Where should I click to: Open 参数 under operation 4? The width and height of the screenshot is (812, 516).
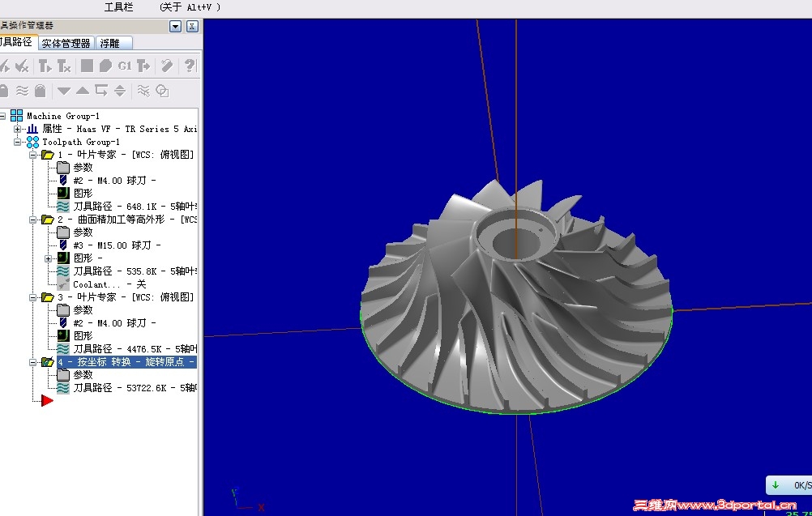[x=83, y=374]
